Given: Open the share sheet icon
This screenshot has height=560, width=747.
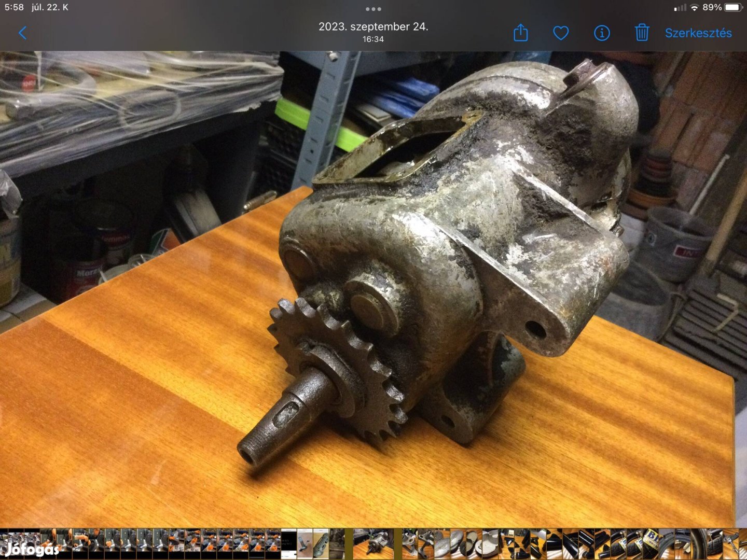Looking at the screenshot, I should [x=520, y=33].
